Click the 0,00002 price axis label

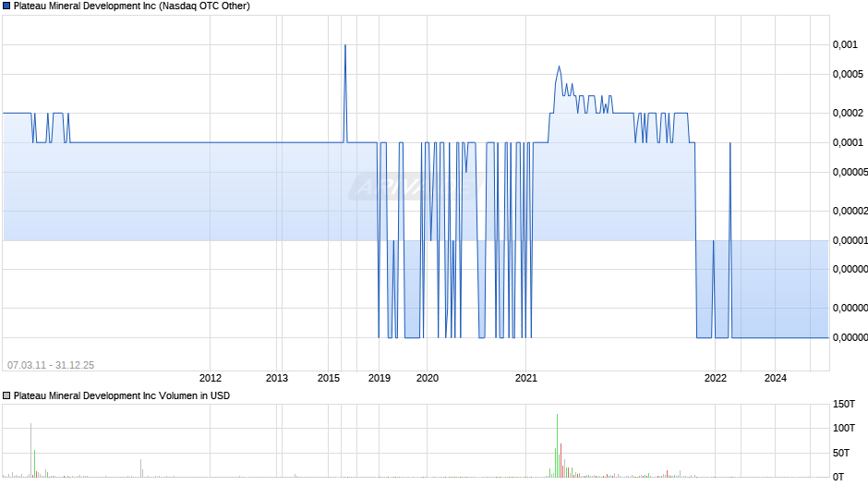(850, 212)
